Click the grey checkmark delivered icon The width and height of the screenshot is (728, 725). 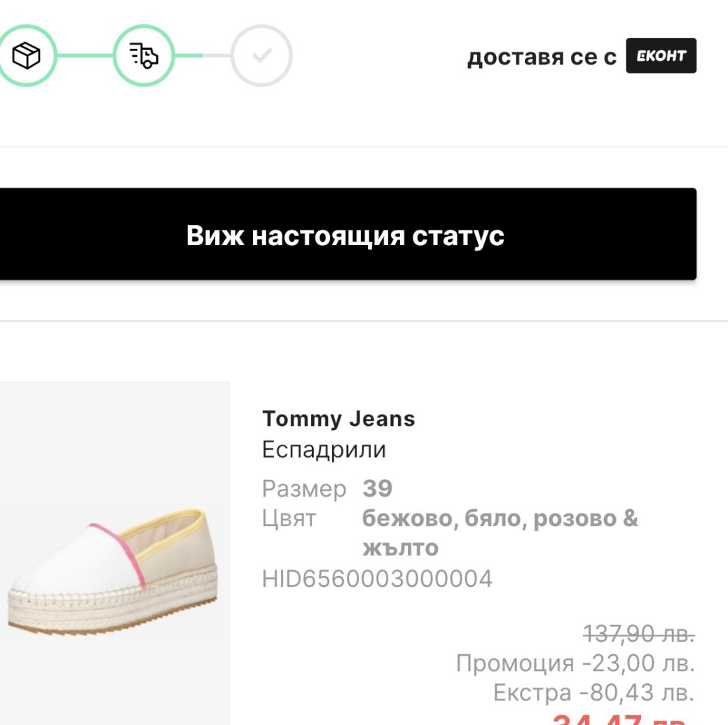261,55
